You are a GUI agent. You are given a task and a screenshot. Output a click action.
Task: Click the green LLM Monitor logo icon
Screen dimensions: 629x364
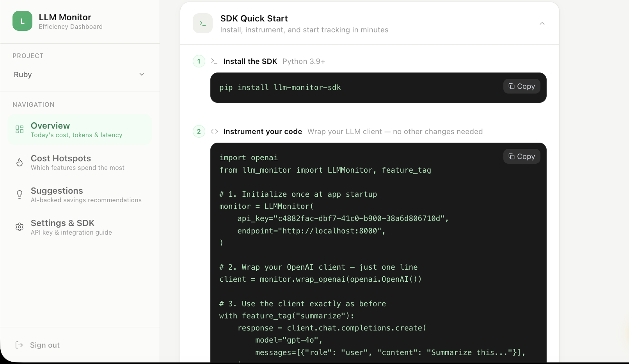[x=22, y=21]
